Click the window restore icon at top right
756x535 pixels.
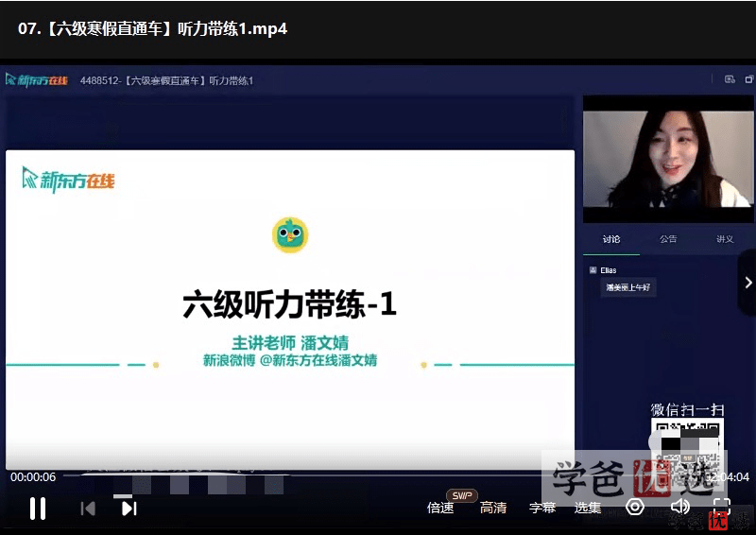coord(749,79)
